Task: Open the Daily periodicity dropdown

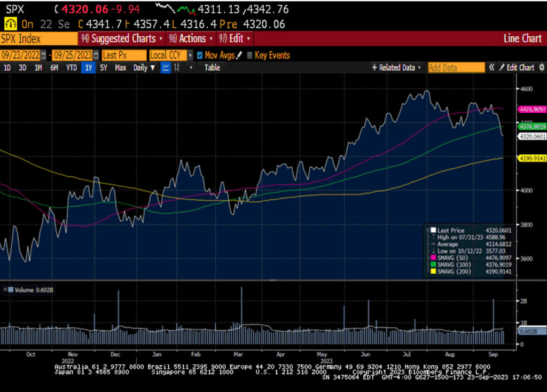Action: click(144, 68)
